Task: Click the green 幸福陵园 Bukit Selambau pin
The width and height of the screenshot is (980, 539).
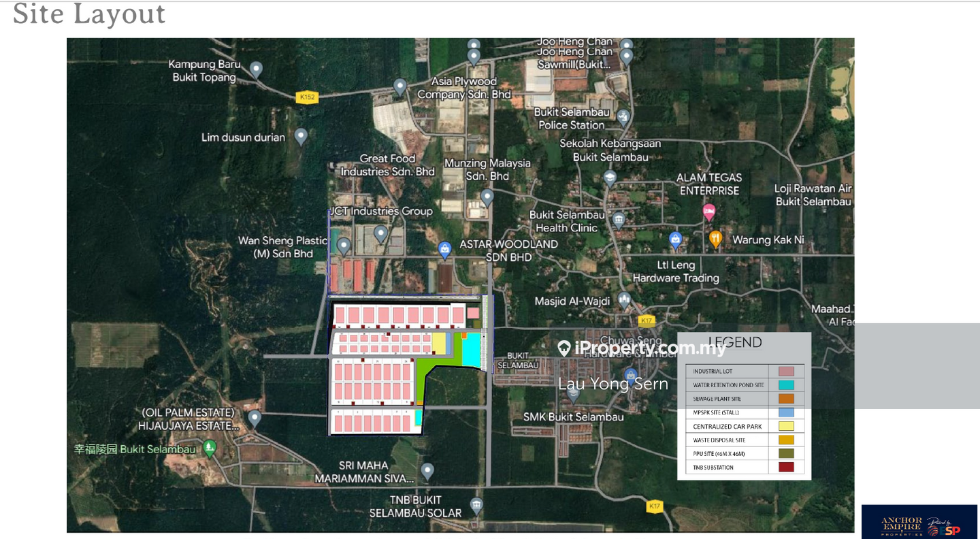Action: (x=210, y=448)
